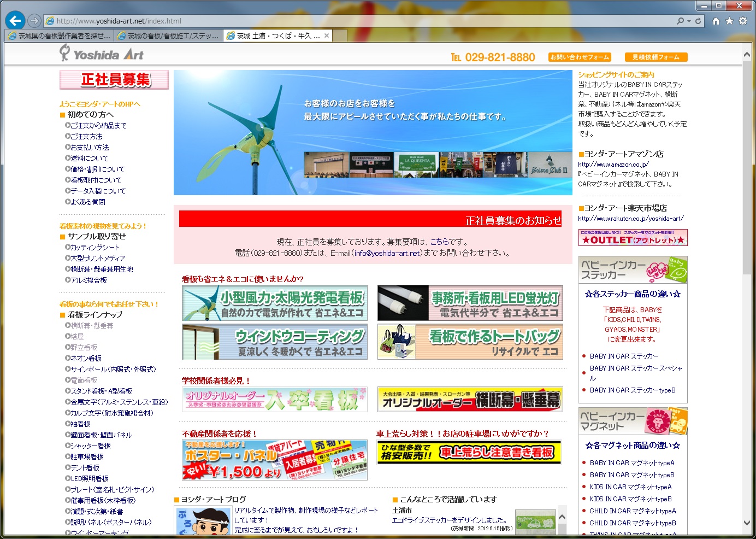The width and height of the screenshot is (756, 539).
Task: Open BABY IN CAR マグネットtypeA link
Action: [x=632, y=463]
